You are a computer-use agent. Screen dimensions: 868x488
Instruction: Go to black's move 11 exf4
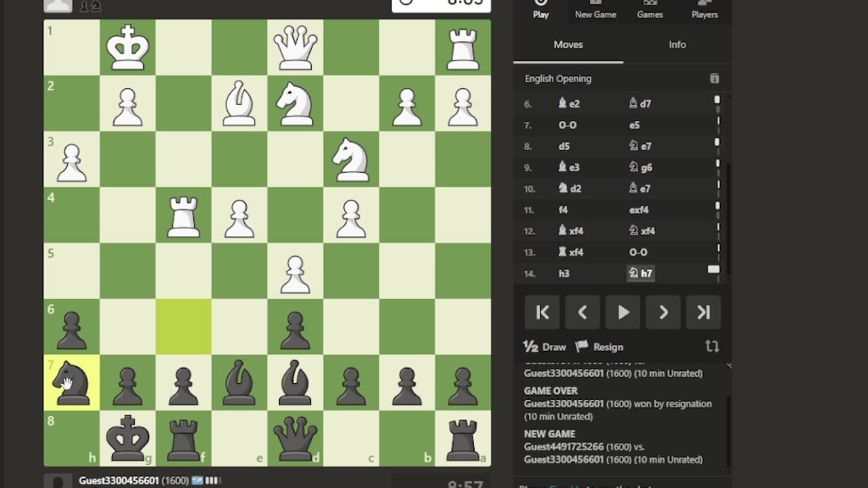pos(639,210)
